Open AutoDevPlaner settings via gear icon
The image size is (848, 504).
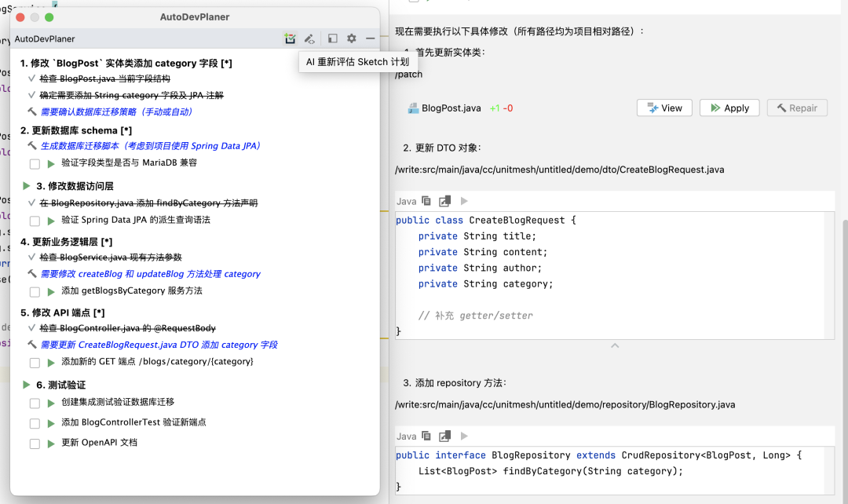[x=350, y=38]
